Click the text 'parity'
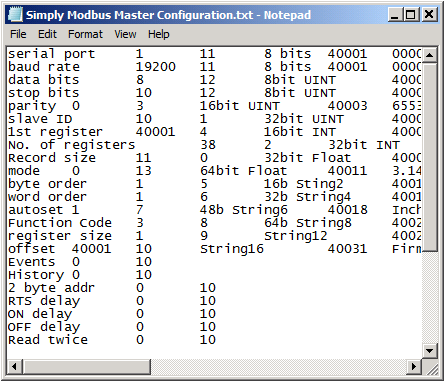 [32, 106]
